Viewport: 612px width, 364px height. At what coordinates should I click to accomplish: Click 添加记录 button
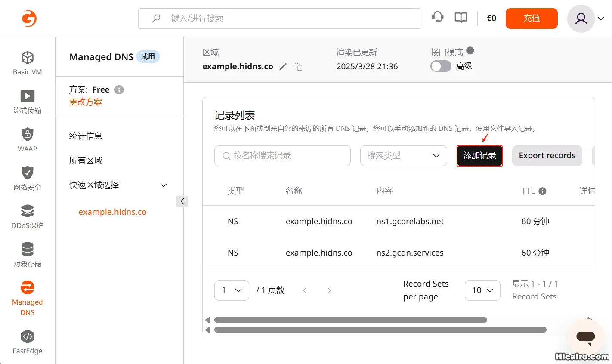pos(479,156)
